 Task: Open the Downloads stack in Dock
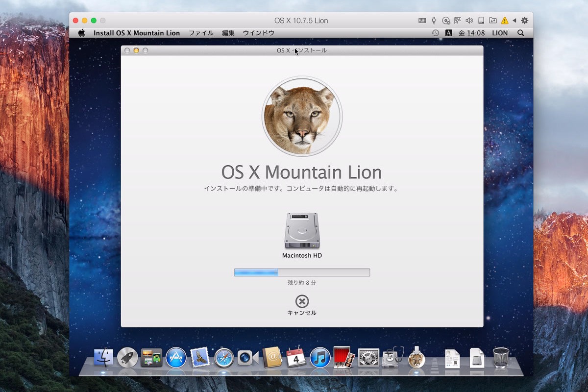click(x=477, y=358)
